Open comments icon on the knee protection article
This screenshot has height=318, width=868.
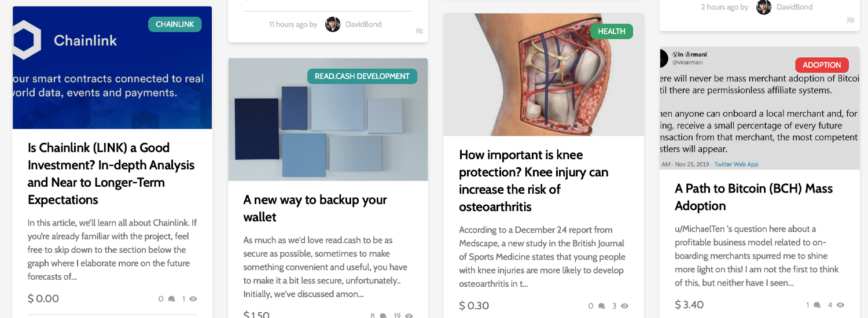pos(602,306)
